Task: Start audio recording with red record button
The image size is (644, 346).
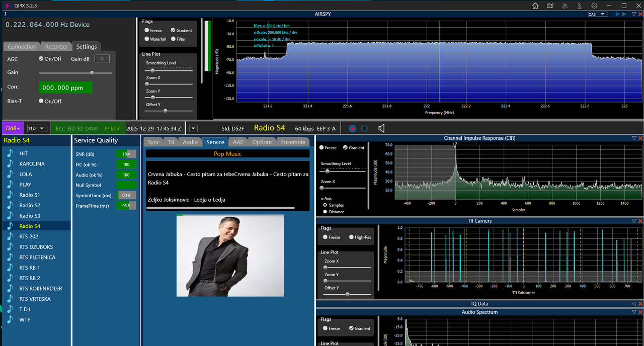Action: [x=352, y=128]
